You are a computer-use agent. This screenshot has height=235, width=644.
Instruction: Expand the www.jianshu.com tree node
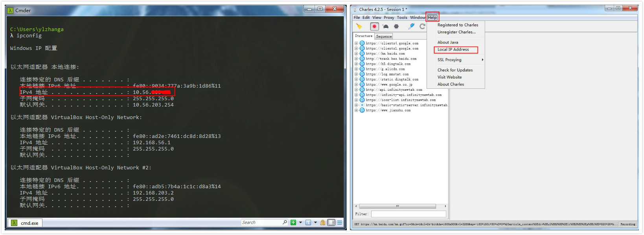[x=356, y=110]
